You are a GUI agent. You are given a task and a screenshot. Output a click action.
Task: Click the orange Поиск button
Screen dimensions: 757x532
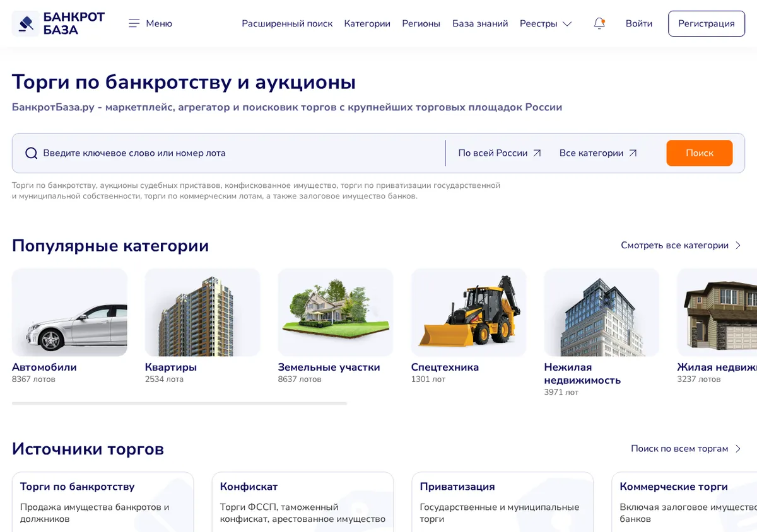[x=700, y=153]
